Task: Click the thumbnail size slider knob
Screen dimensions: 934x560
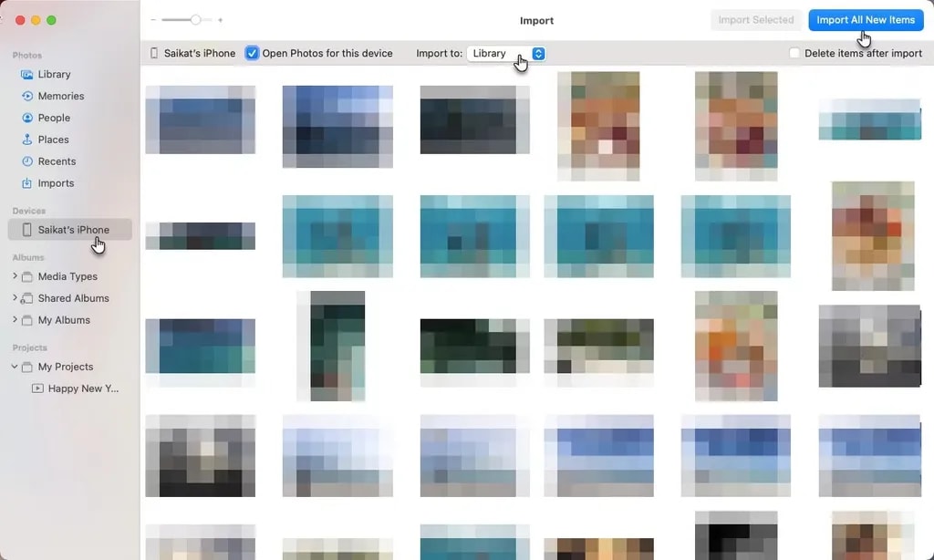Action: [195, 20]
